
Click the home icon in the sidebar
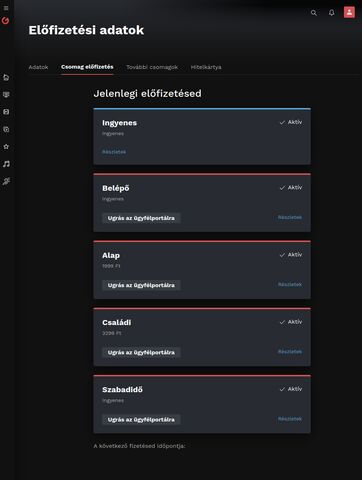(x=6, y=77)
